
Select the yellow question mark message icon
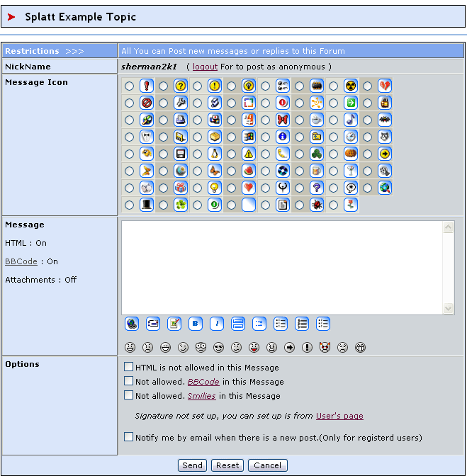pyautogui.click(x=163, y=86)
